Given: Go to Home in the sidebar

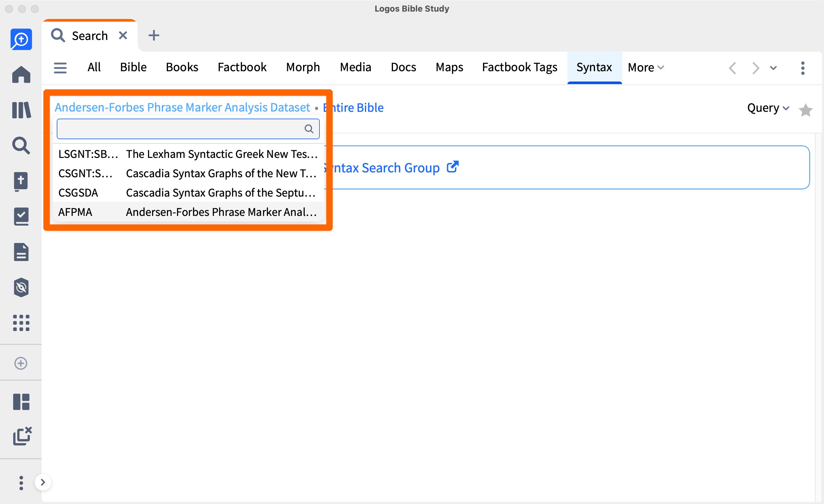Looking at the screenshot, I should 21,74.
